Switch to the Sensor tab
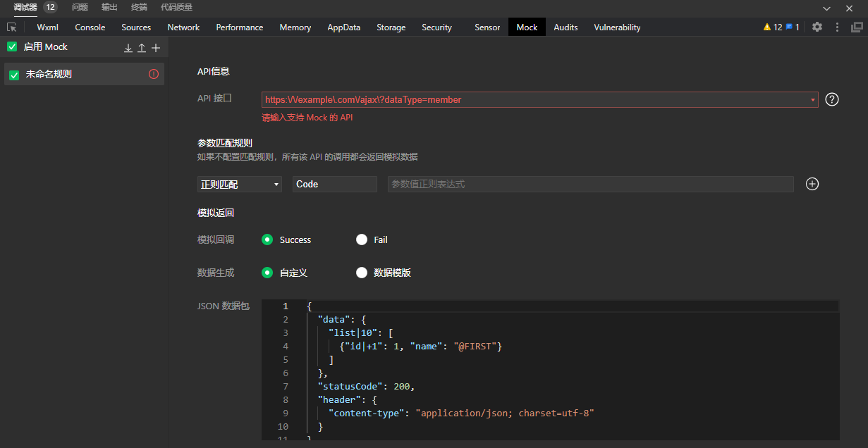Screen dimensions: 868x448 pyautogui.click(x=487, y=27)
